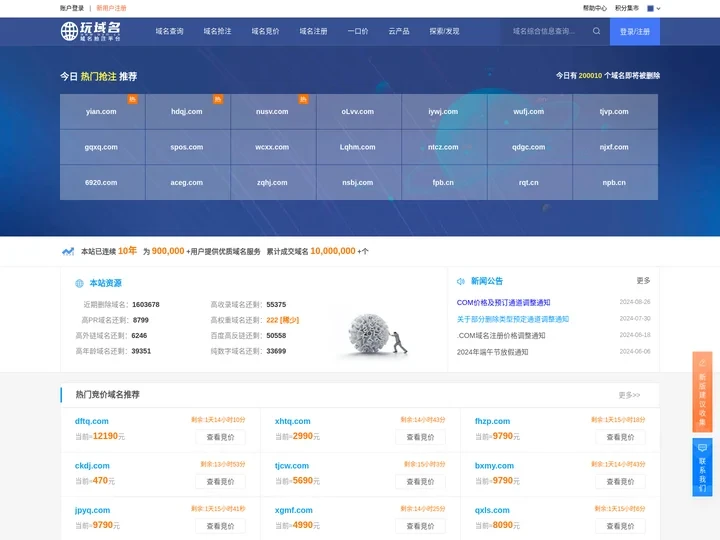Image resolution: width=720 pixels, height=540 pixels.
Task: Click the hot badge on nusv.com
Action: click(x=303, y=99)
